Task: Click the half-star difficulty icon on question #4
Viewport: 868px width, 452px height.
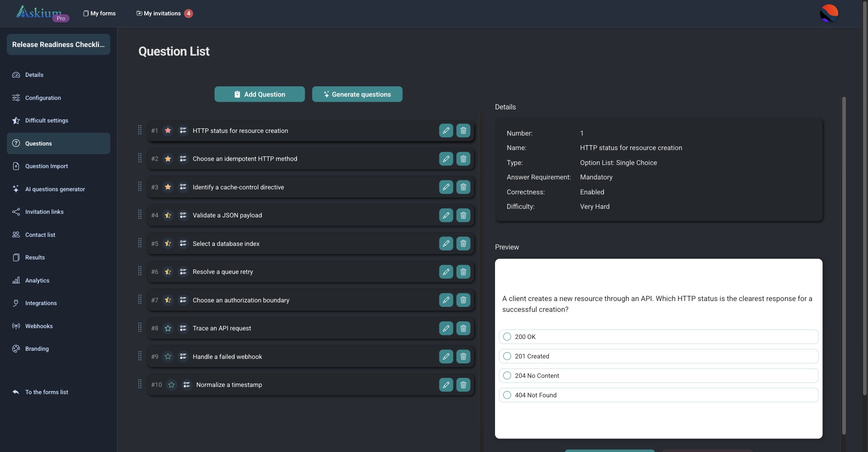Action: (x=168, y=215)
